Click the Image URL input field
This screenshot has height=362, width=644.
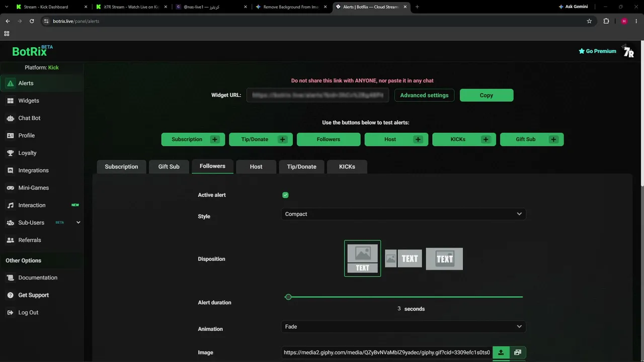click(x=386, y=352)
